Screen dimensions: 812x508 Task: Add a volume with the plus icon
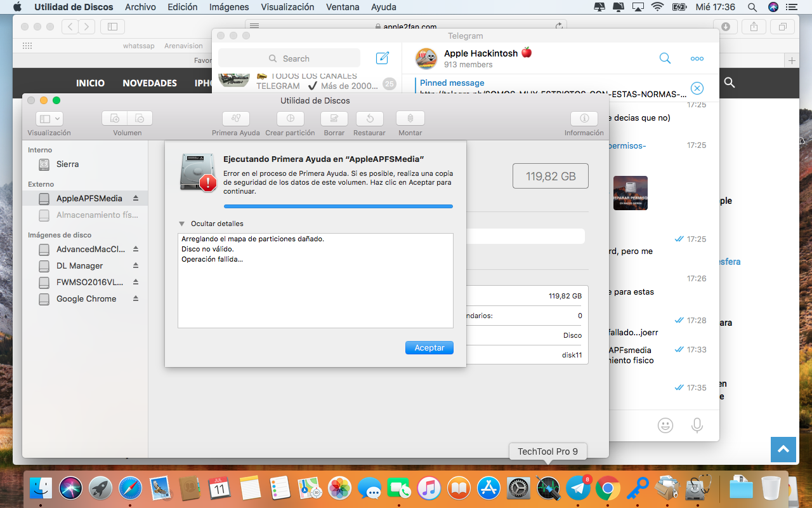pos(115,118)
